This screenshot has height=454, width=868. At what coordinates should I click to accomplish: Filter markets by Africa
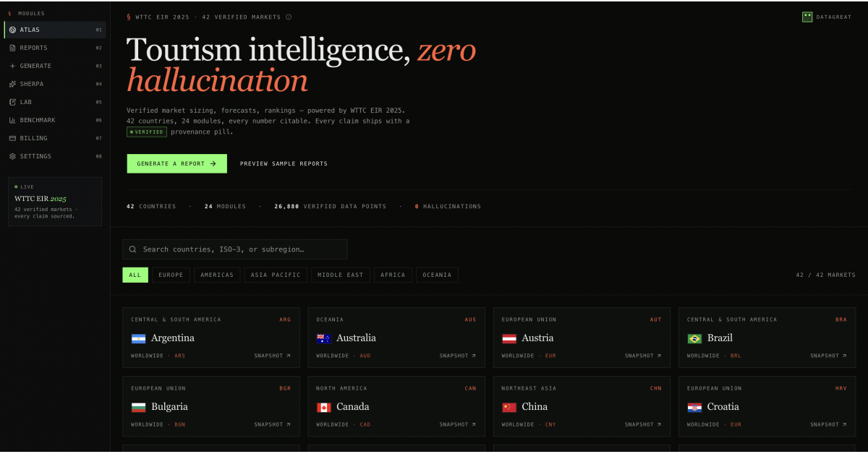[x=393, y=275]
